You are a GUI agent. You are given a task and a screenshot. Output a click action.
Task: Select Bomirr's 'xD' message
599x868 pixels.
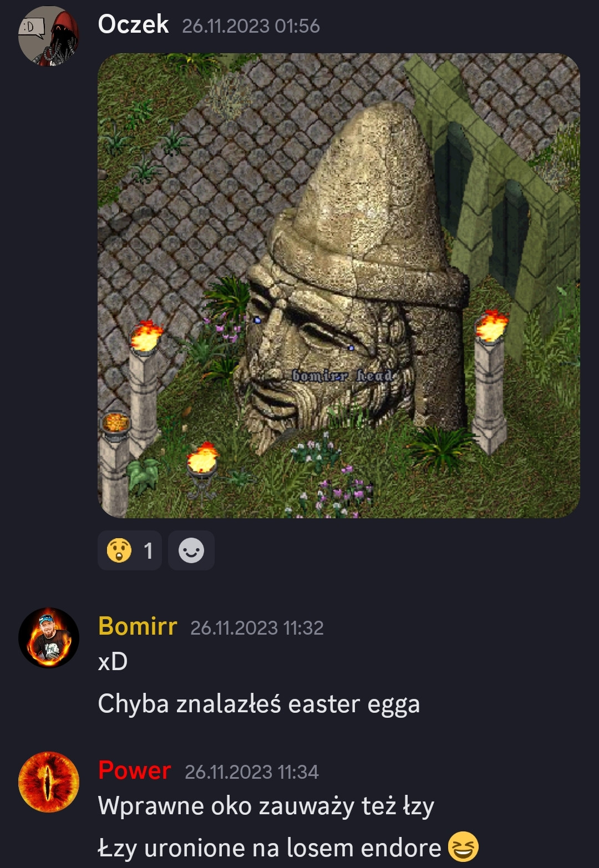coord(113,661)
